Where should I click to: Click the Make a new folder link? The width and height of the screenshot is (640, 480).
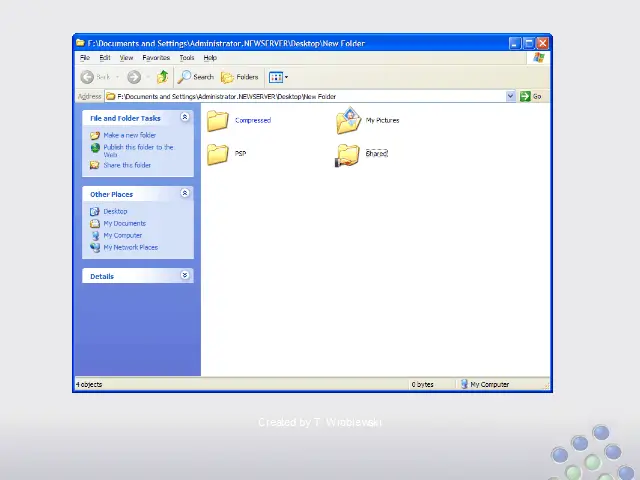point(130,135)
